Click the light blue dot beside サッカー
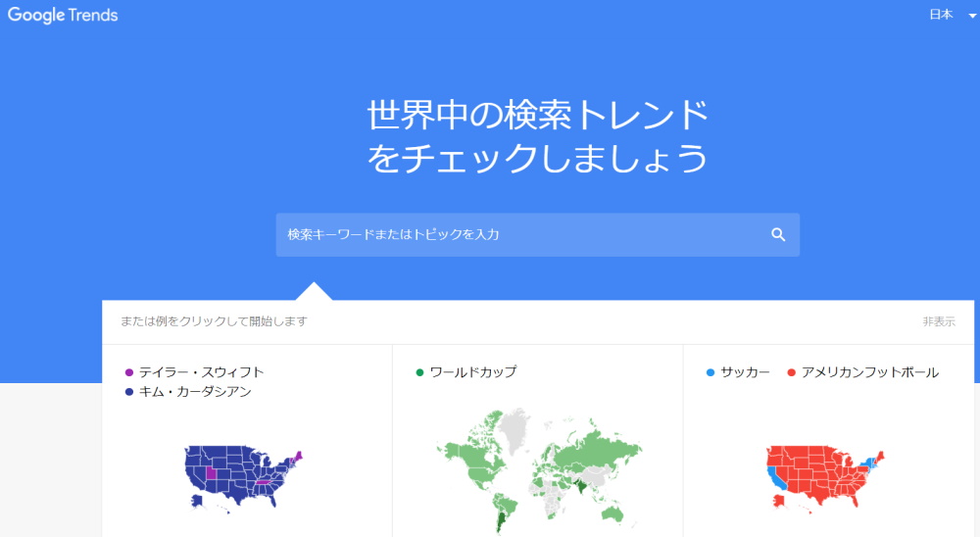 [710, 372]
